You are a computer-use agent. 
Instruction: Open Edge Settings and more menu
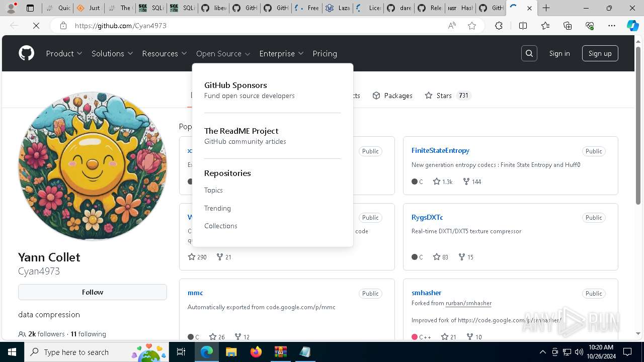coord(612,26)
